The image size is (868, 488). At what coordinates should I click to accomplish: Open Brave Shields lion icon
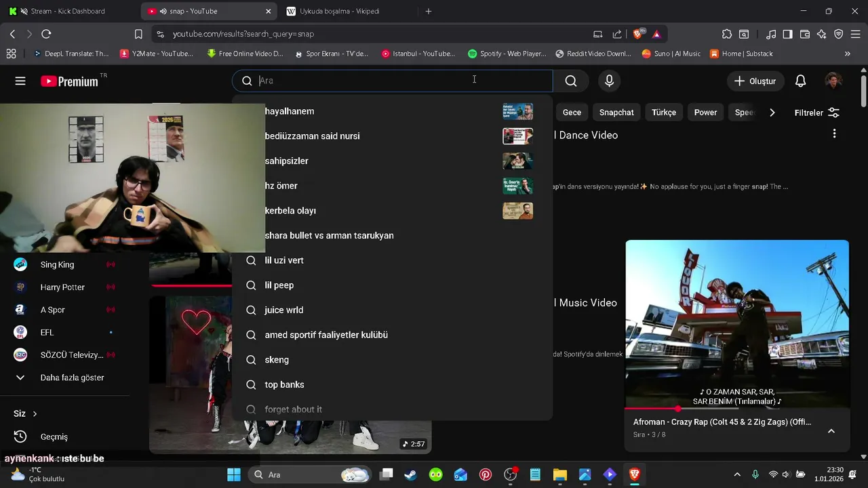tap(639, 33)
